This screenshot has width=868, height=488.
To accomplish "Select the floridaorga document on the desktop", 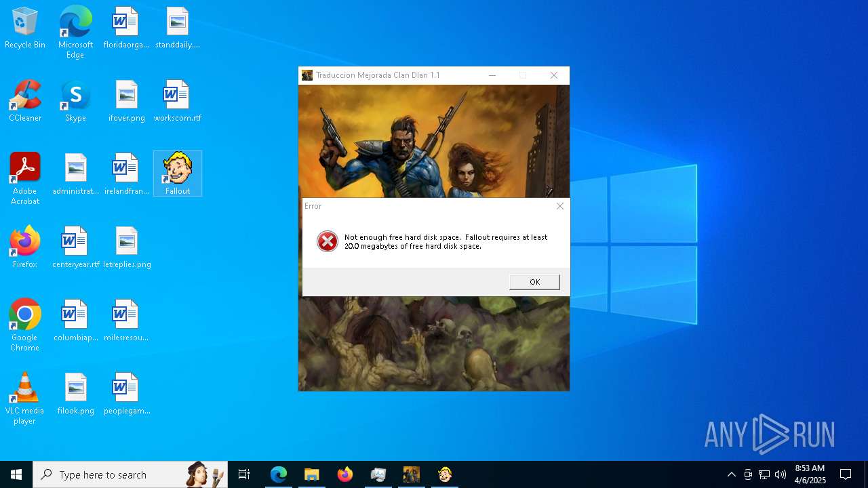I will coord(126,28).
